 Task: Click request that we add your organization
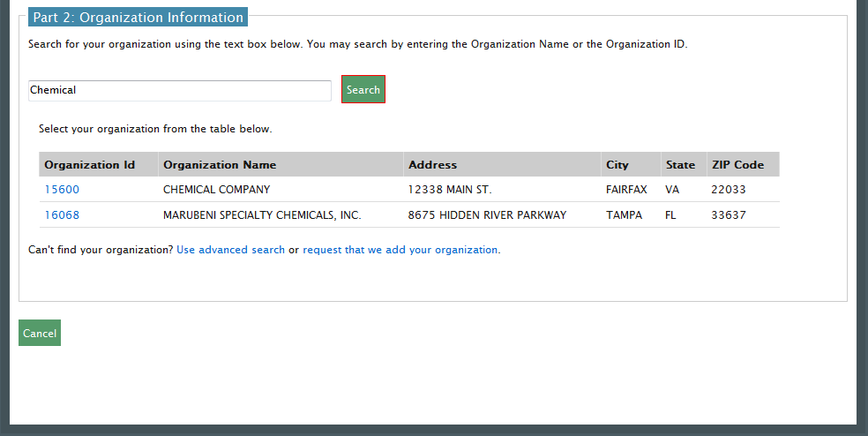(x=400, y=250)
